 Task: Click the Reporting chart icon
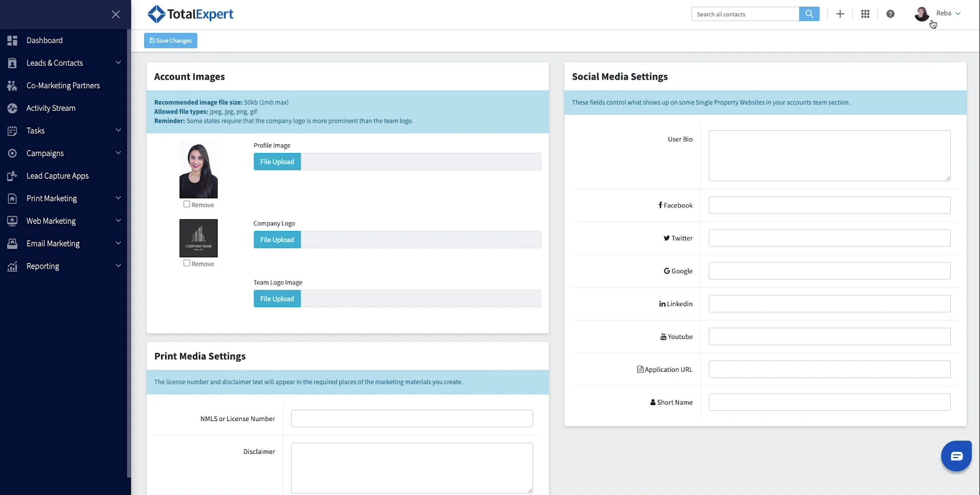click(x=12, y=266)
